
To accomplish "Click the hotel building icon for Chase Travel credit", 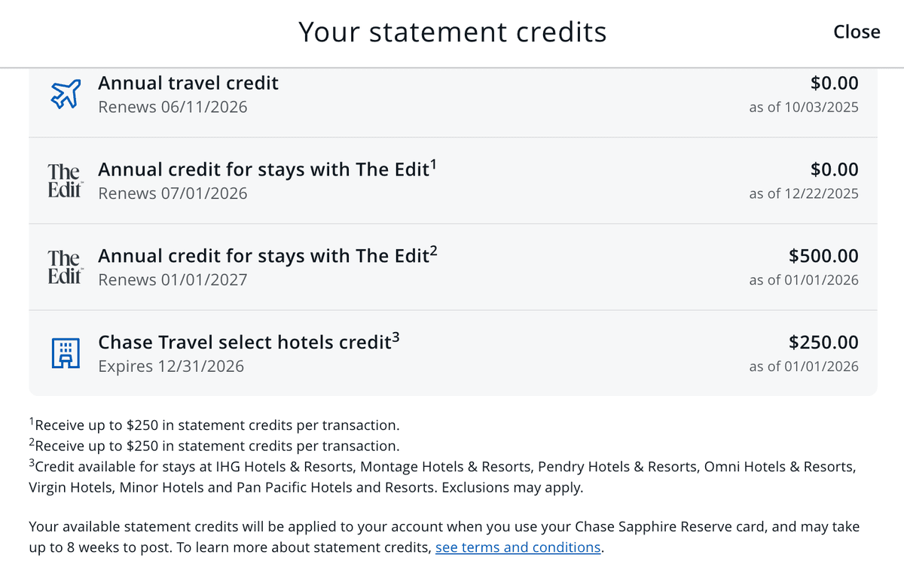I will pos(65,352).
